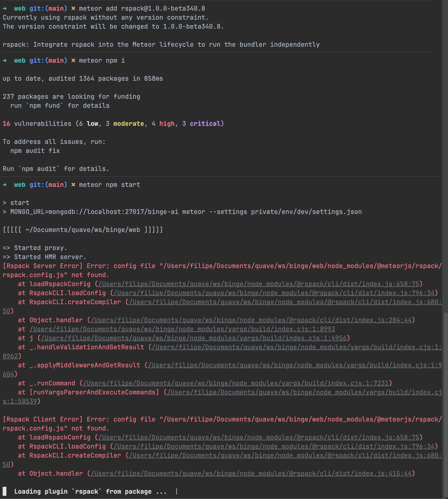Open loadRspackConfig link under Rspack Client Error
The width and height of the screenshot is (448, 499).
click(259, 437)
